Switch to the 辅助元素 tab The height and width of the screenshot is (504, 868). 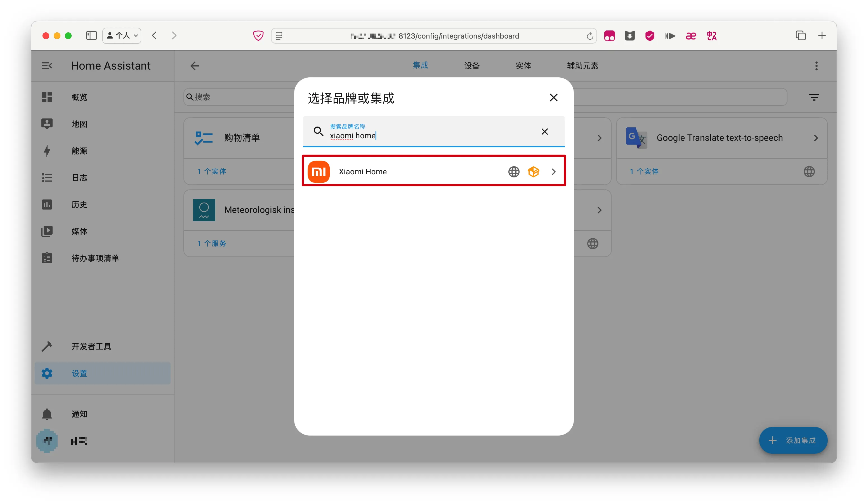pyautogui.click(x=583, y=66)
